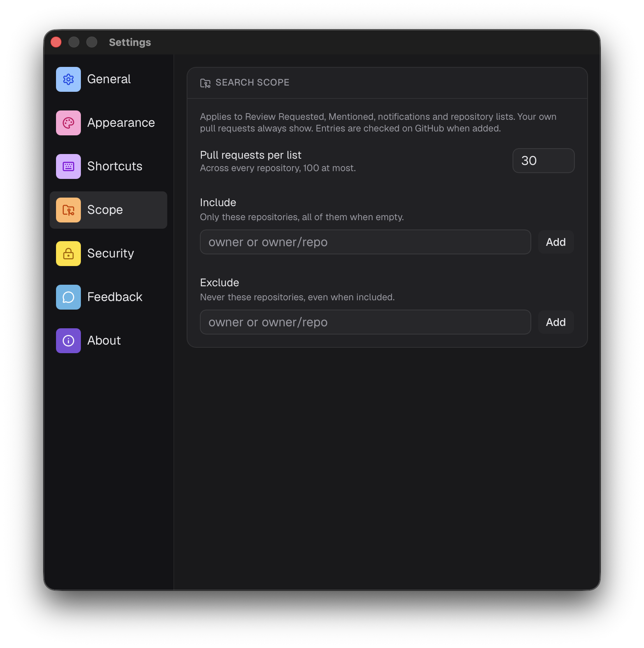Focus the Include repositories input field
Viewport: 644px width, 648px height.
pos(365,242)
